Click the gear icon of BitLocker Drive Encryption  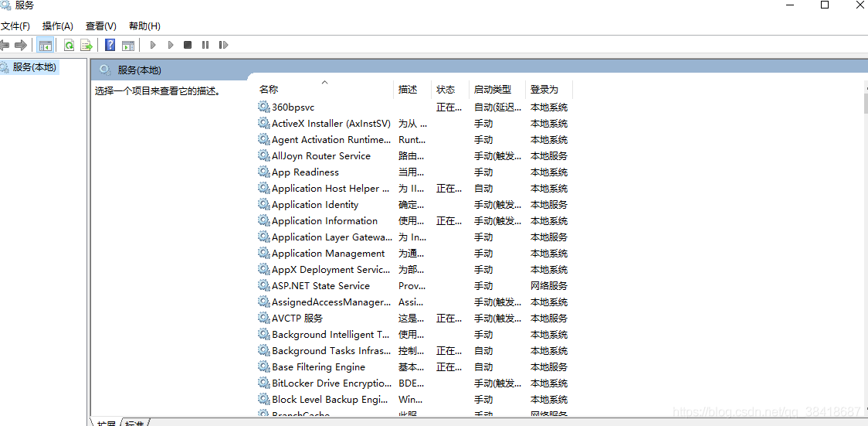point(263,383)
